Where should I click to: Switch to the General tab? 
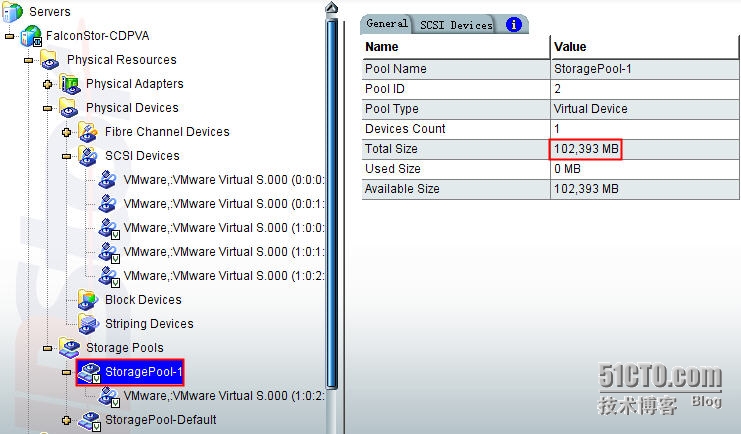click(x=386, y=24)
